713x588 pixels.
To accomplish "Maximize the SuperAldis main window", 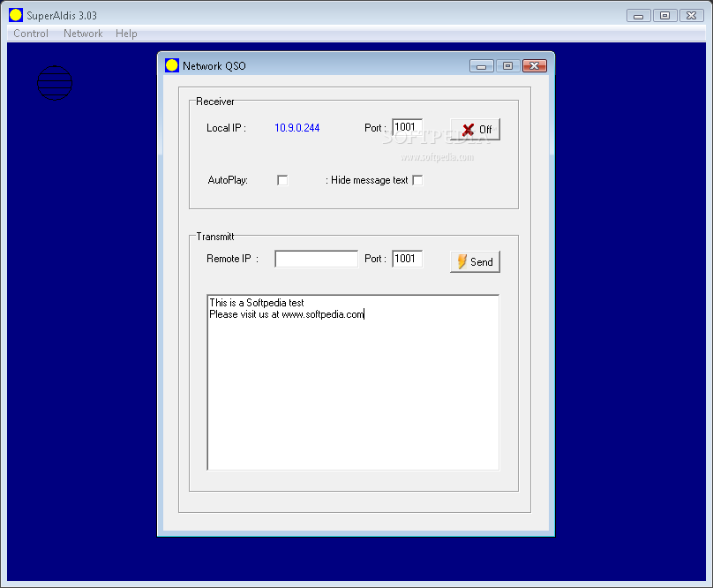I will click(664, 16).
